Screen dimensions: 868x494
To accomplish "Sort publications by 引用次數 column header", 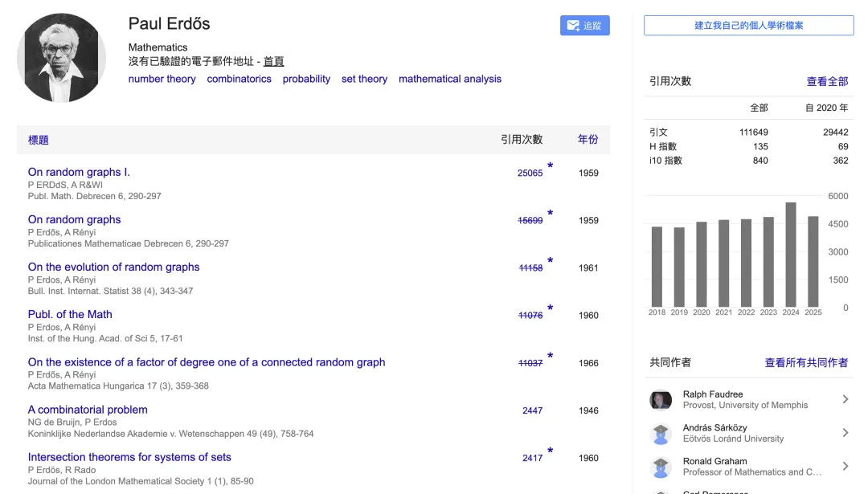I will [522, 140].
